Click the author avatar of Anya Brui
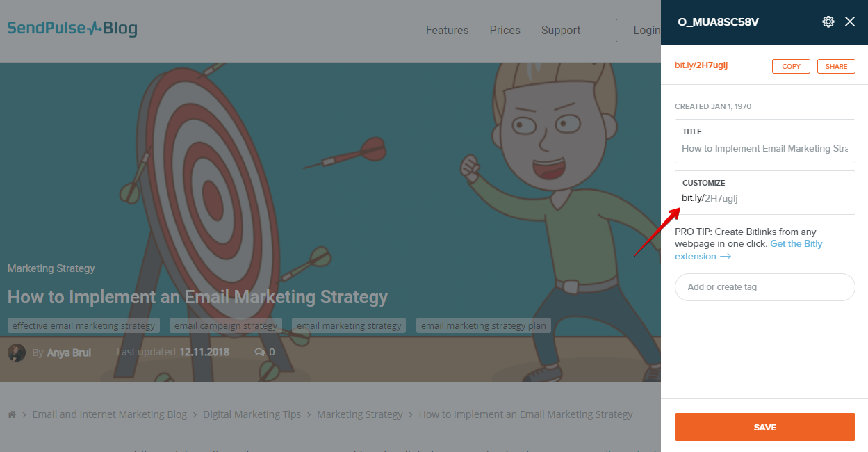 pos(17,352)
